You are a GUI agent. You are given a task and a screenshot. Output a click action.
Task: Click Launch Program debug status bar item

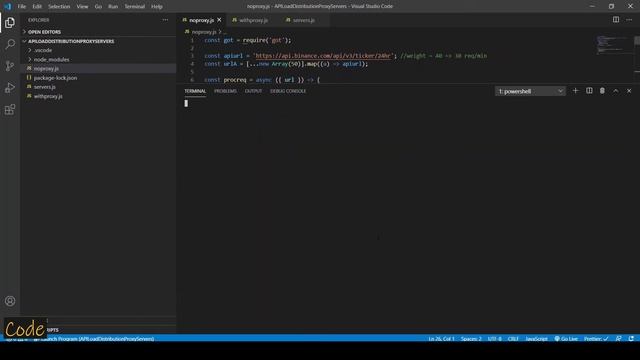pos(93,339)
